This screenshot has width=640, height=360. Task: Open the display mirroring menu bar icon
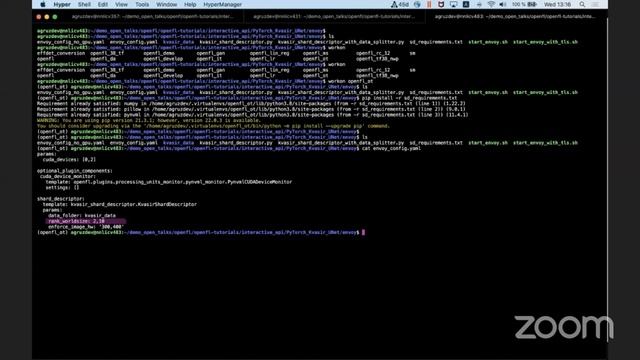coord(453,4)
